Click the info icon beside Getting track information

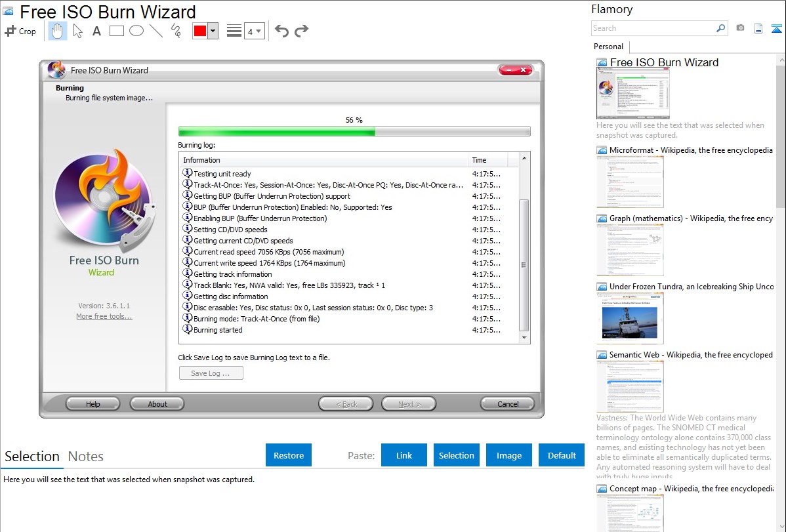coord(188,274)
